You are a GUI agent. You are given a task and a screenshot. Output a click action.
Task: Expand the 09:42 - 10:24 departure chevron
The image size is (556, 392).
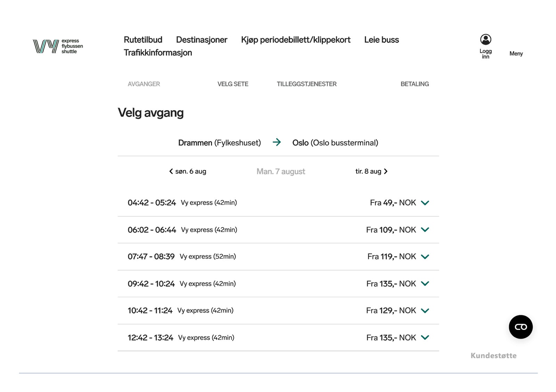[x=425, y=284]
